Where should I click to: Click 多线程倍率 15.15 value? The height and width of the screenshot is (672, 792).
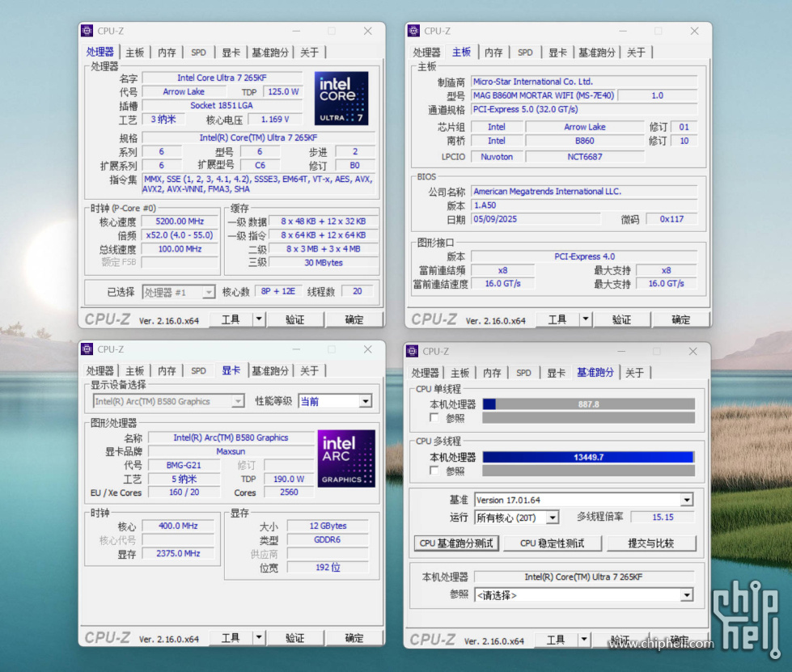[x=663, y=517]
